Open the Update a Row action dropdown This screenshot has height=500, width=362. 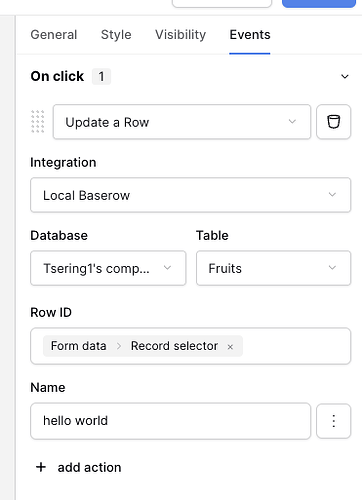pyautogui.click(x=182, y=122)
